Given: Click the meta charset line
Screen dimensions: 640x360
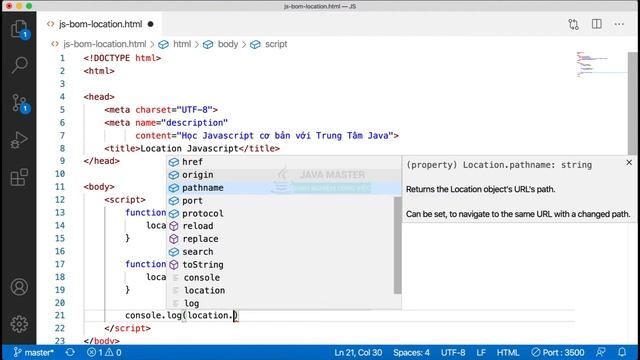Looking at the screenshot, I should point(161,110).
